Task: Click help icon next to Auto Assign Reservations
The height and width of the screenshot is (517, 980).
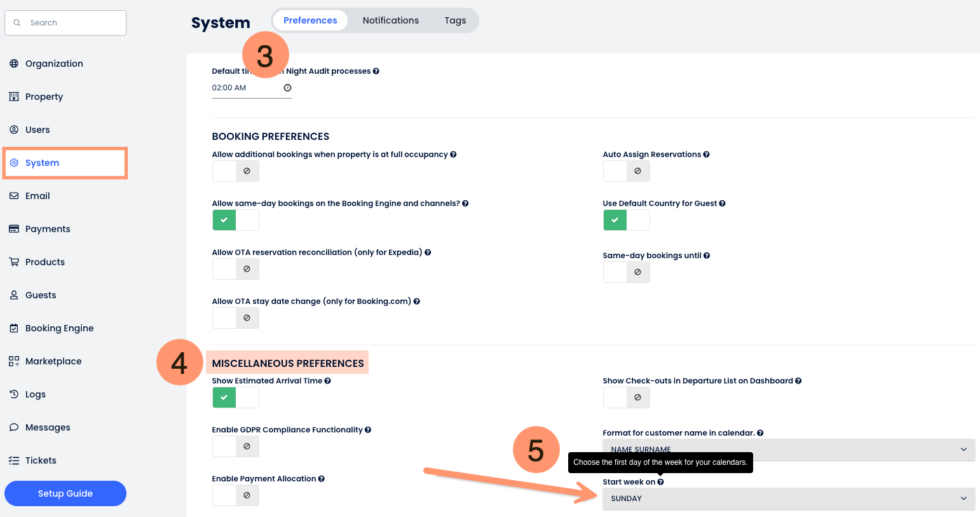Action: click(706, 155)
